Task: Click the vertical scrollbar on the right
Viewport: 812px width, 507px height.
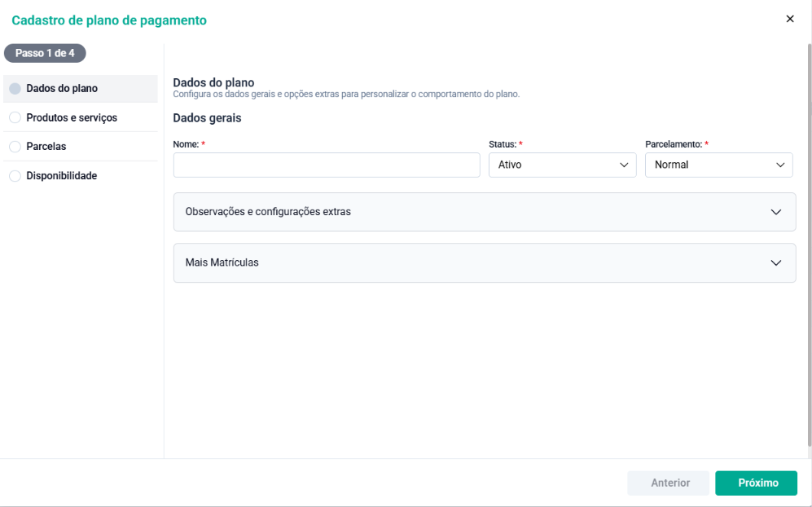Action: (810, 245)
